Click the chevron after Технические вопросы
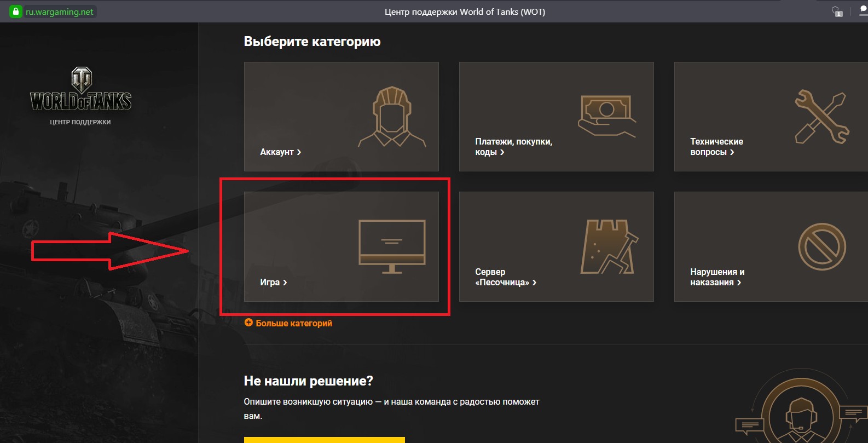Screen dimensions: 868x443 tap(732, 152)
